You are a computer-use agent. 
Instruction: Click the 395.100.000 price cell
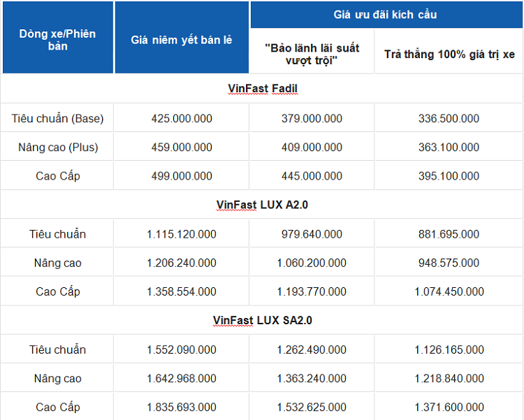point(449,176)
